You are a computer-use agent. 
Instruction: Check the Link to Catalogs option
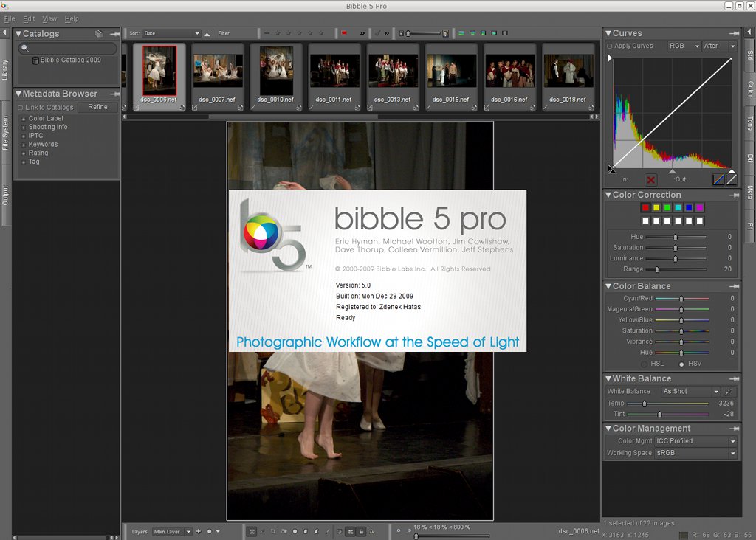20,108
